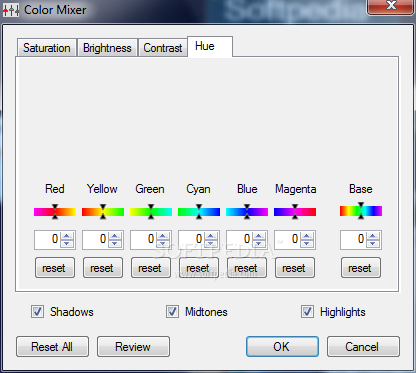Click the Magenta hue slider
The width and height of the screenshot is (416, 373).
295,212
